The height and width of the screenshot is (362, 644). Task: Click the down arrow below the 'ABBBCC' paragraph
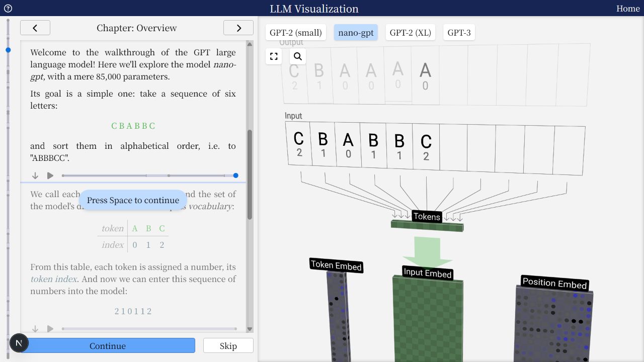(35, 175)
